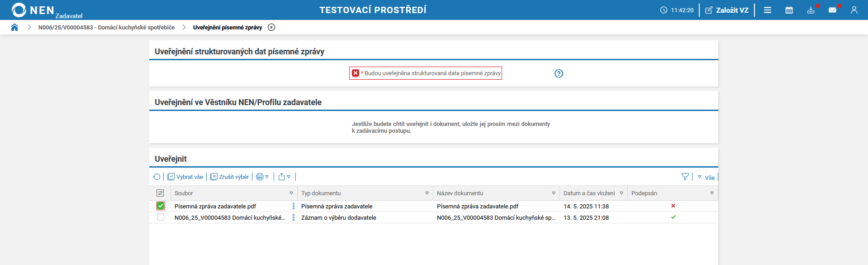868x265 pixels.
Task: Click file N006_25_V00004583 Domácí kuchyňské
Action: click(x=230, y=217)
